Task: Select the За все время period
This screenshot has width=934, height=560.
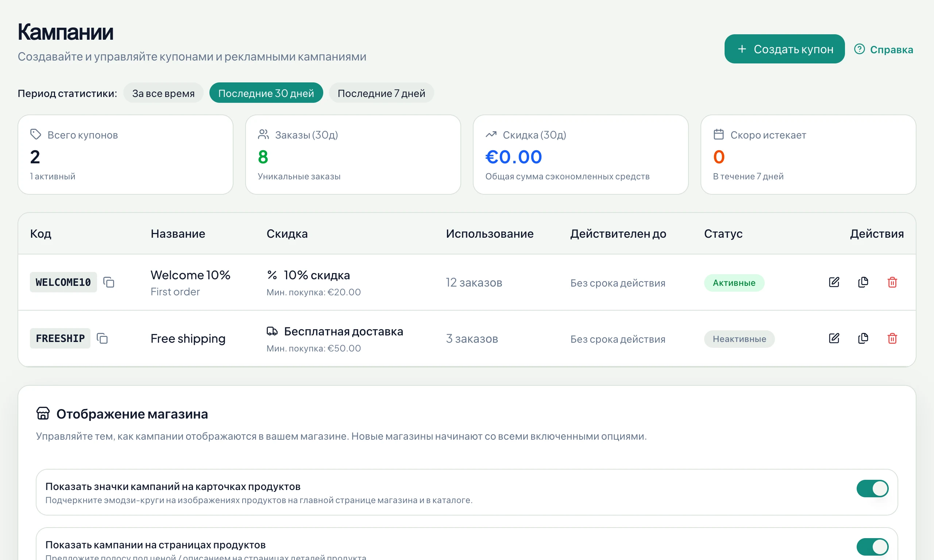Action: point(163,93)
